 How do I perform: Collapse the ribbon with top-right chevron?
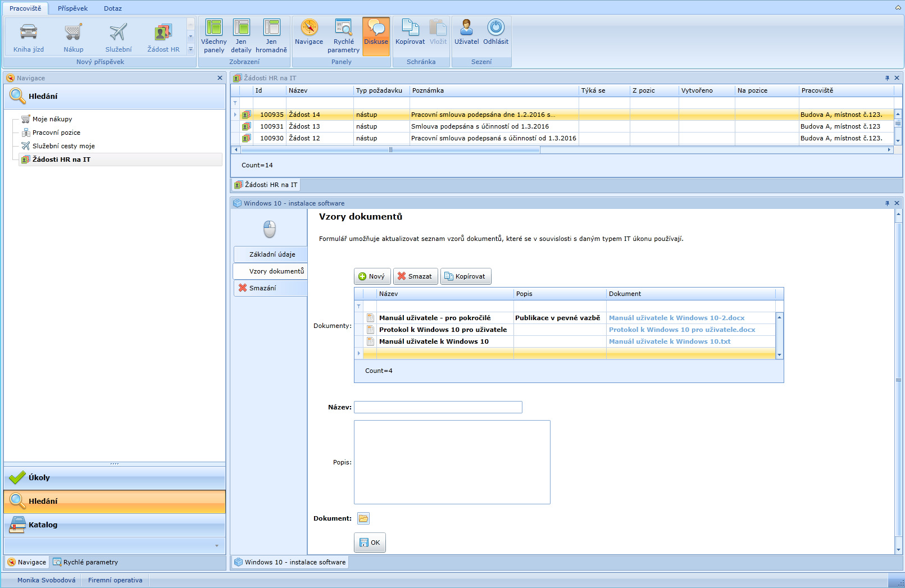click(x=898, y=8)
